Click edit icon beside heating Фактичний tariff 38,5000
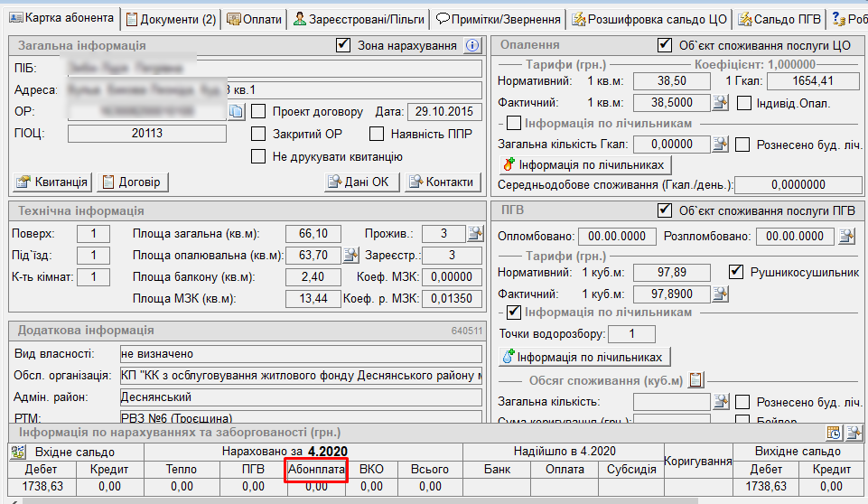Viewport: 868px width, 504px height. tap(720, 103)
